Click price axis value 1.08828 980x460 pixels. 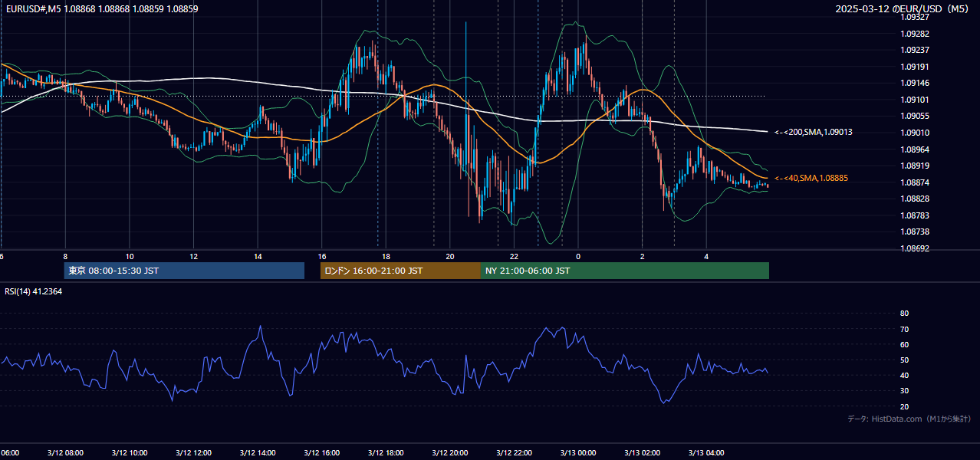click(x=914, y=199)
